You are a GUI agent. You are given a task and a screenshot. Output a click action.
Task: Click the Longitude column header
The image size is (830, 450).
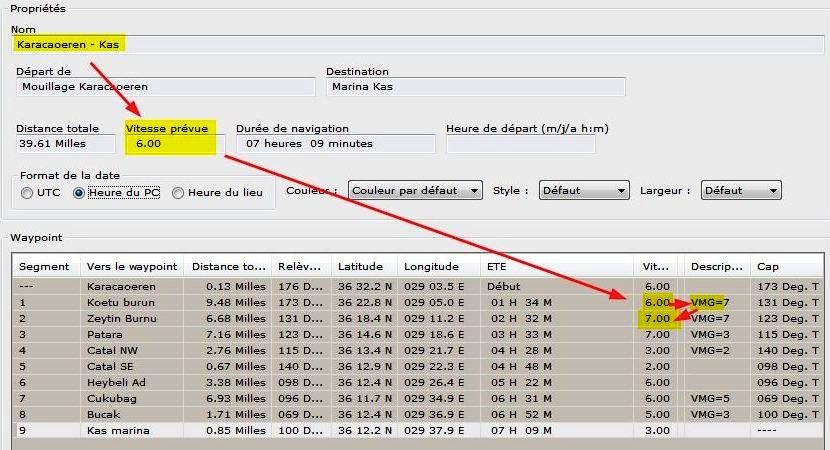(438, 267)
